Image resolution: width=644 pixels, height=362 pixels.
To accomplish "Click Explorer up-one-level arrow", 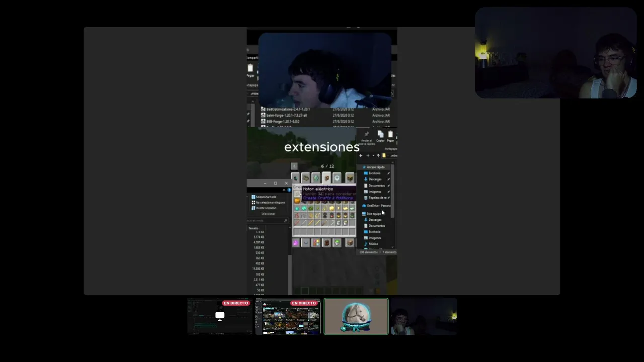I will tap(378, 156).
